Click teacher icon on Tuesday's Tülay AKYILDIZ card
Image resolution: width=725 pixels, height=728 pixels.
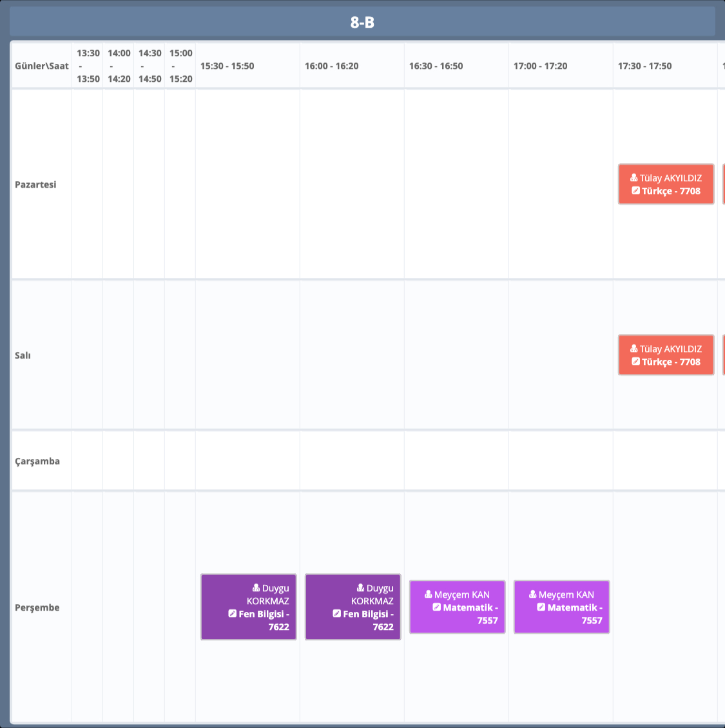pyautogui.click(x=634, y=349)
